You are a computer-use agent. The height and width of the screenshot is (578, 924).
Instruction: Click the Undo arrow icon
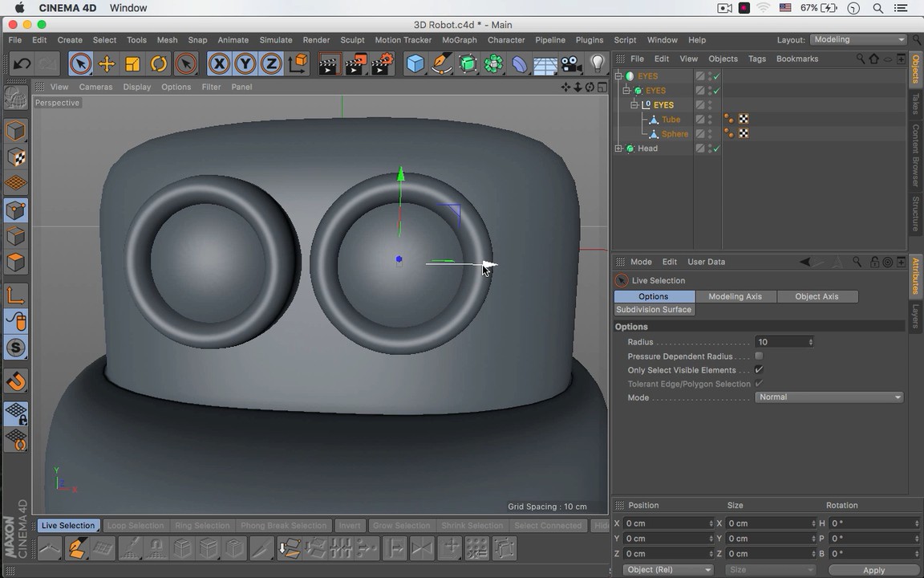(x=22, y=64)
